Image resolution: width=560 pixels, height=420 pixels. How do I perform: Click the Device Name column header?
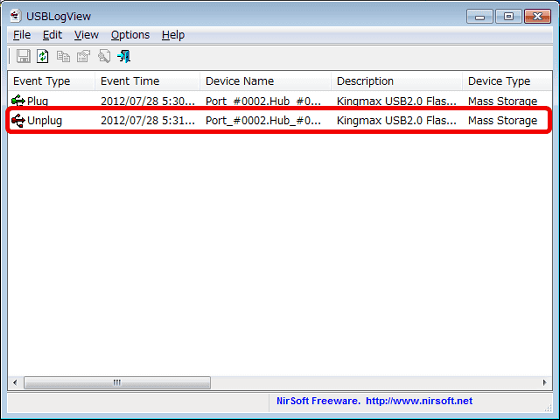(x=265, y=81)
